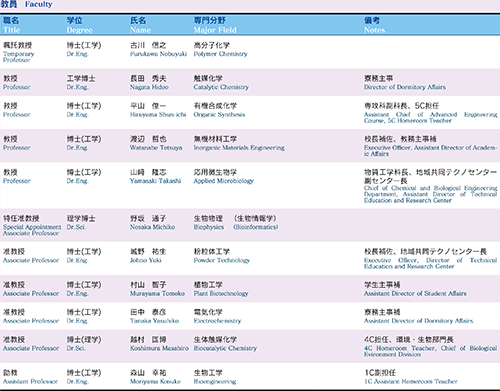Click 'Dr.Eng.' degree in Furukawa row
Image resolution: width=500 pixels, height=391 pixels.
[77, 54]
